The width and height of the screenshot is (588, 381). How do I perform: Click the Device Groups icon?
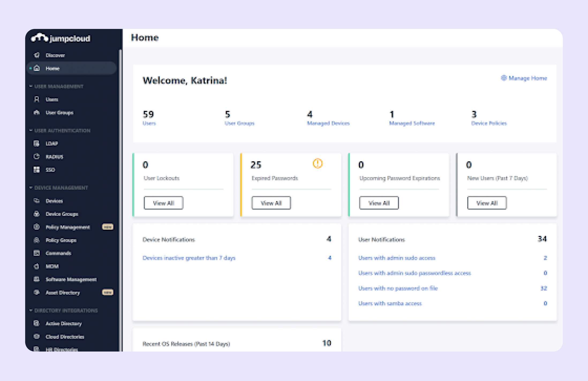pyautogui.click(x=37, y=214)
